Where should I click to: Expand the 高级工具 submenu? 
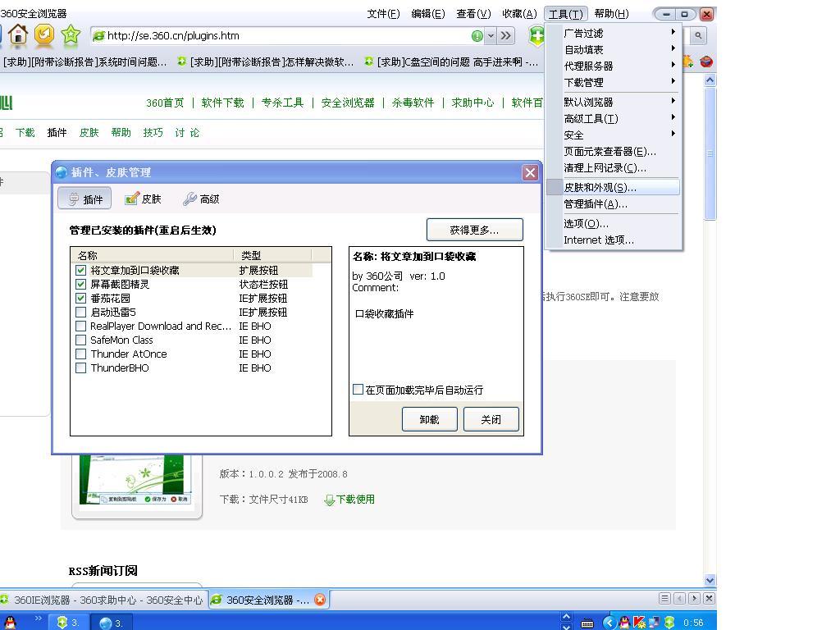(x=620, y=118)
